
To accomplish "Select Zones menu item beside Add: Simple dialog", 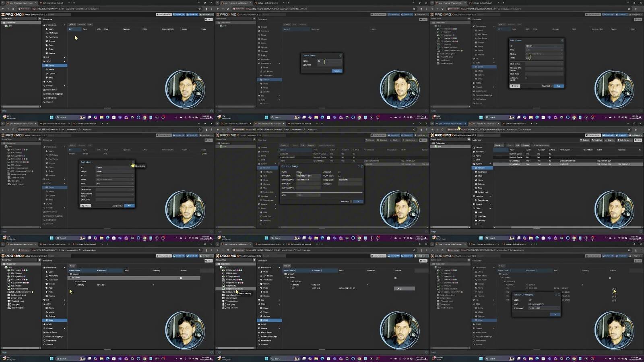I will (480, 67).
